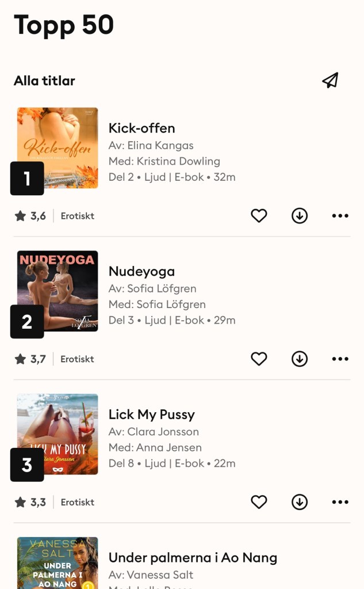Add Lick My Pussy to favorites

click(259, 502)
